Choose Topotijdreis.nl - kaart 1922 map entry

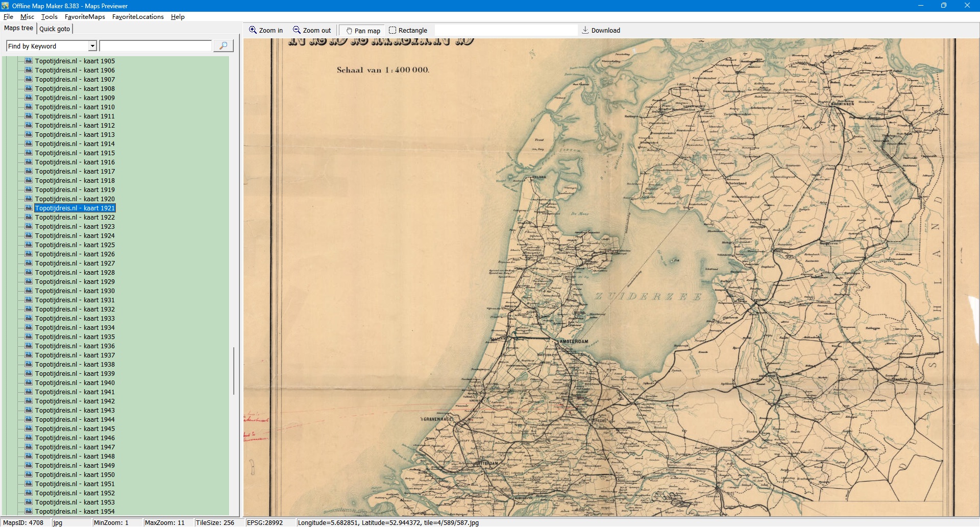[75, 217]
